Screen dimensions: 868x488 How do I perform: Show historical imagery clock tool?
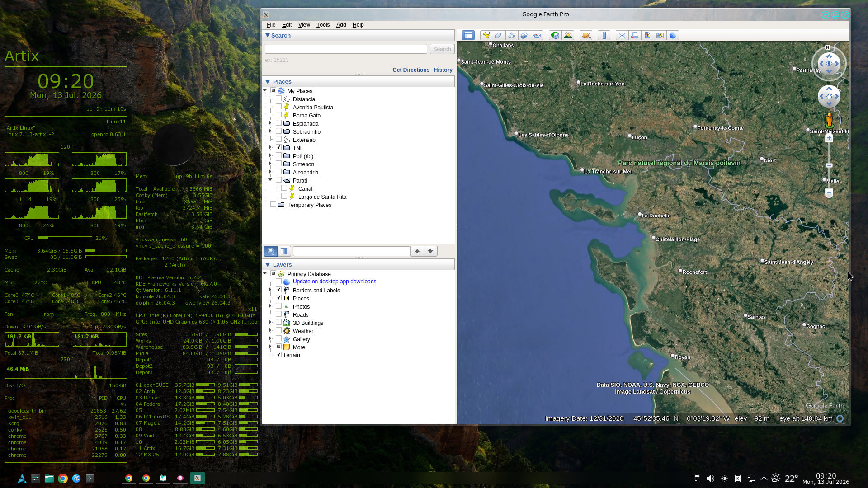pyautogui.click(x=555, y=35)
